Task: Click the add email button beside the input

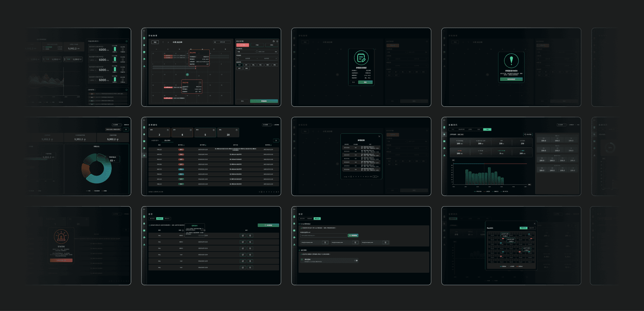Action: coord(353,235)
